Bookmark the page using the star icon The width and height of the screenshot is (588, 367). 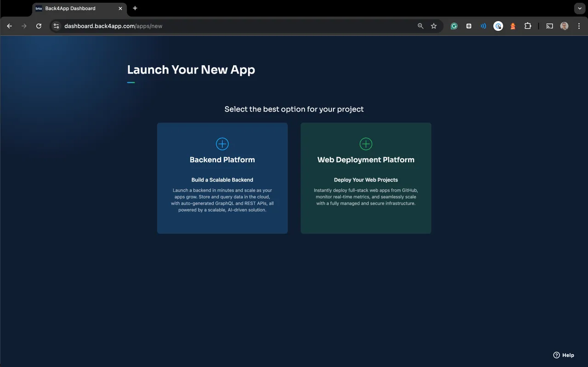[434, 26]
